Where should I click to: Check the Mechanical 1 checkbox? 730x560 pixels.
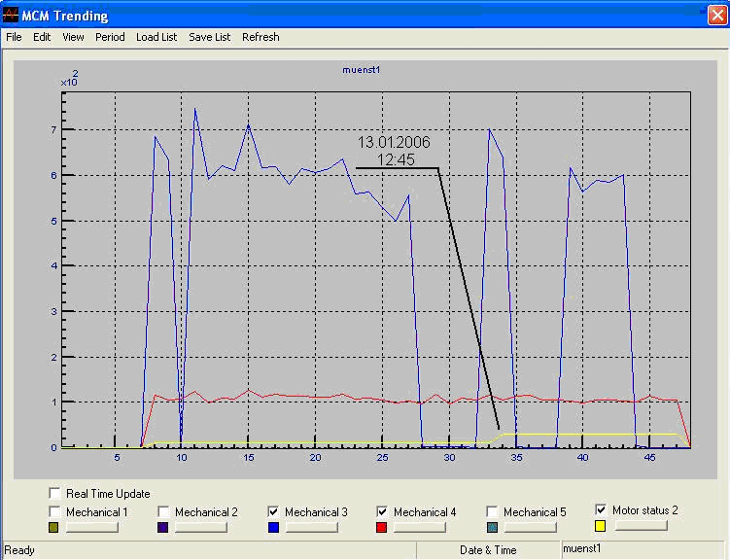point(55,511)
